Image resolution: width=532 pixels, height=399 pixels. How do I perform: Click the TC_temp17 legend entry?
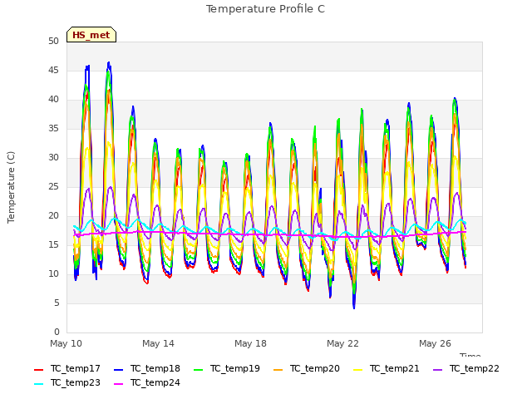[x=67, y=368]
